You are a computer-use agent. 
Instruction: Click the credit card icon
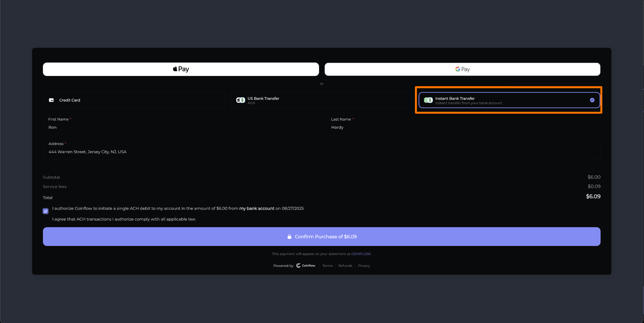[x=51, y=100]
